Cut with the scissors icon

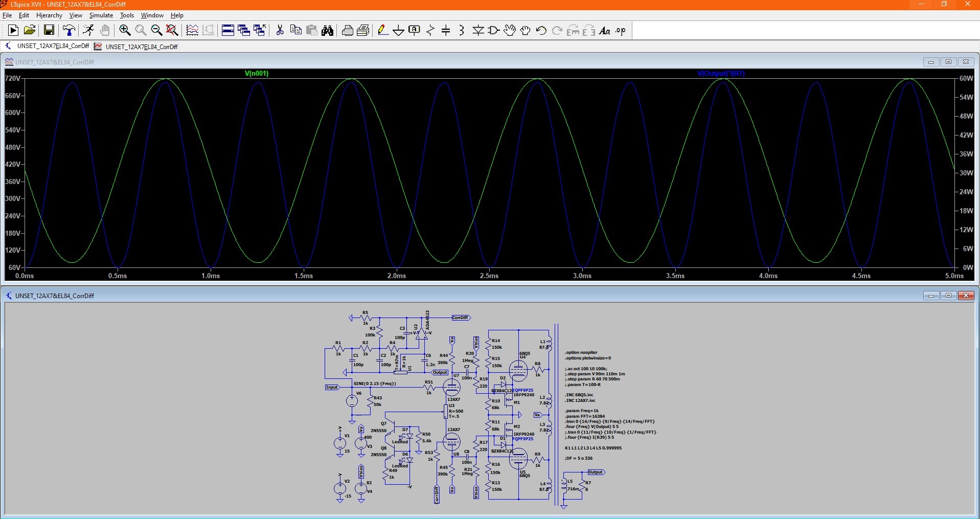pyautogui.click(x=280, y=31)
